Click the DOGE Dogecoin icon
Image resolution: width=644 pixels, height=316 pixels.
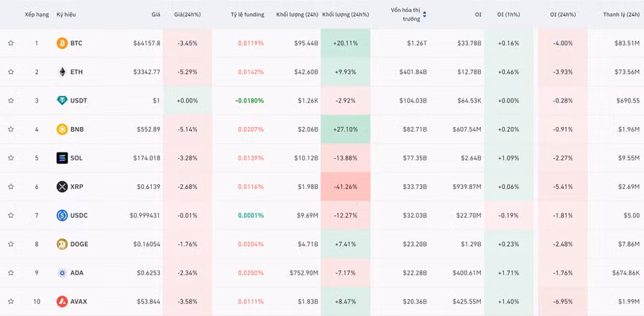[62, 245]
